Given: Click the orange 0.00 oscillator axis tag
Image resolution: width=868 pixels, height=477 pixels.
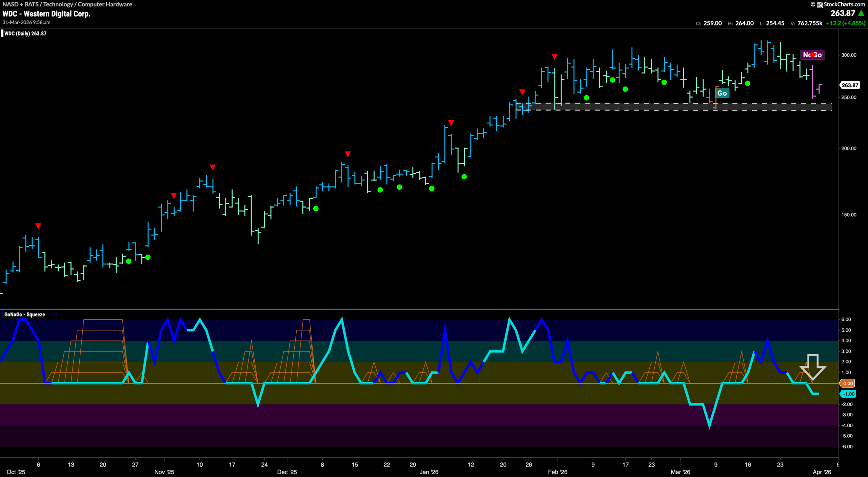Looking at the screenshot, I should coord(848,383).
